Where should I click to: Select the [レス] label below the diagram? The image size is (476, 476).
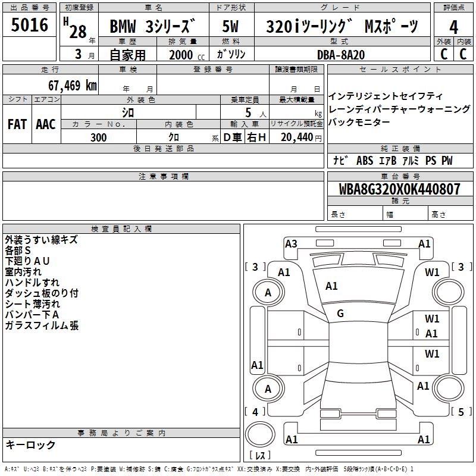[260, 456]
